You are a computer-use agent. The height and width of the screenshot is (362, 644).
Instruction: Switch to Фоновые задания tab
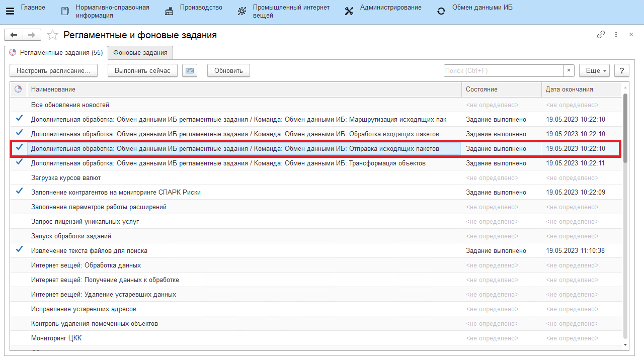tap(140, 53)
